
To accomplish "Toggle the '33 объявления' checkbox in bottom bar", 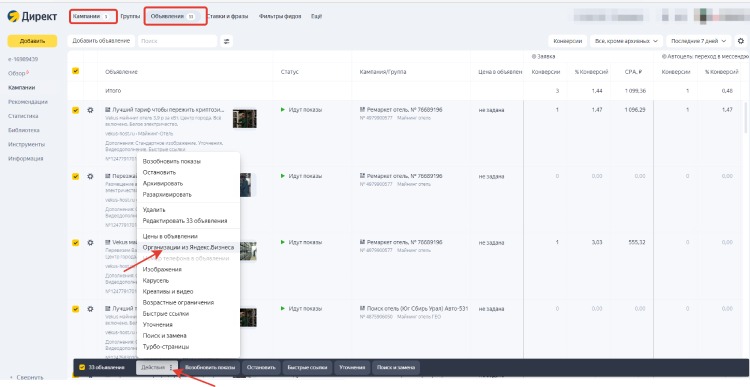I will pos(82,367).
